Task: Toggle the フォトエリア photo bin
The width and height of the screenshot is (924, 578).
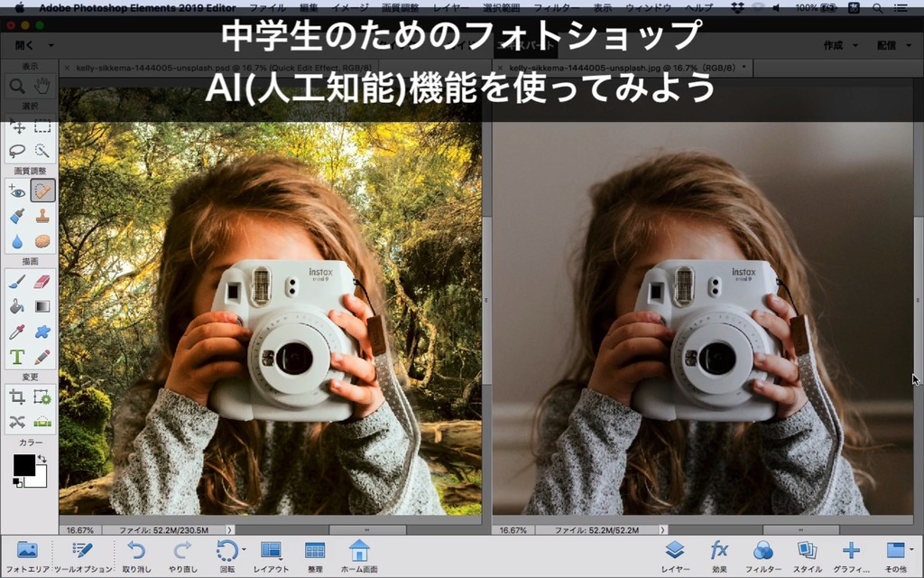Action: pyautogui.click(x=27, y=557)
